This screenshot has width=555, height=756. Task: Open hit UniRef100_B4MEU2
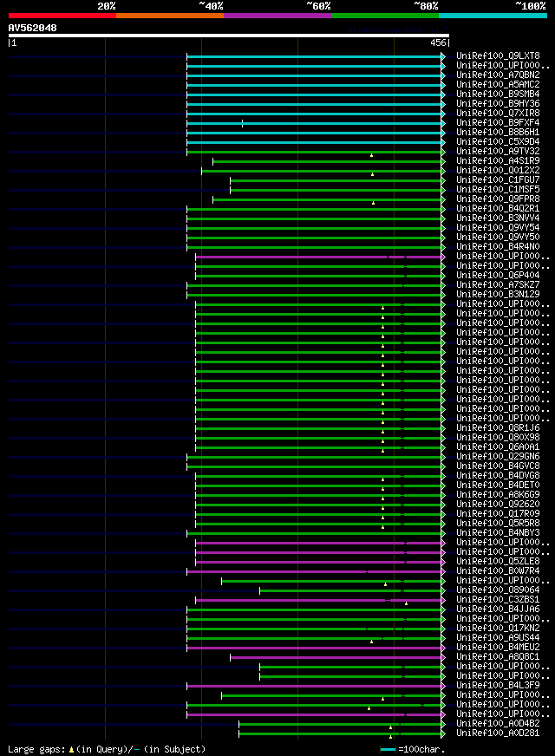click(x=498, y=648)
